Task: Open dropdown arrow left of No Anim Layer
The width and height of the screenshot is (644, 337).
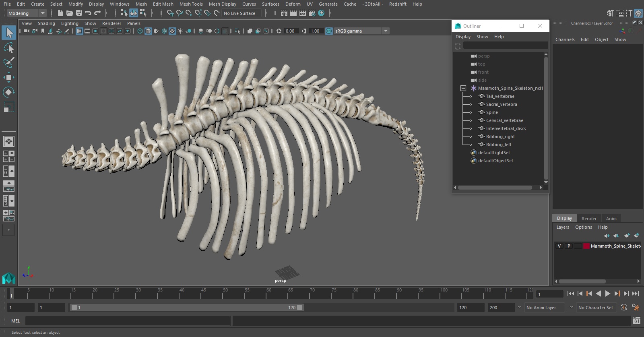Action: pyautogui.click(x=519, y=307)
